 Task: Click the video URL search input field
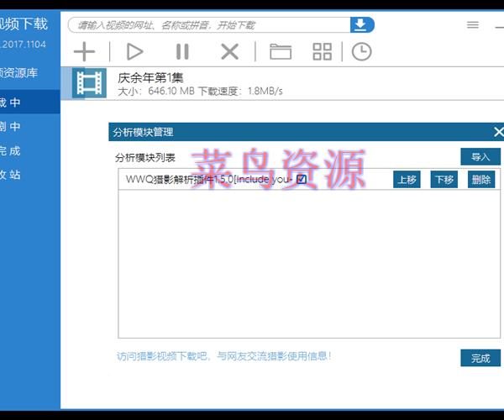(210, 25)
